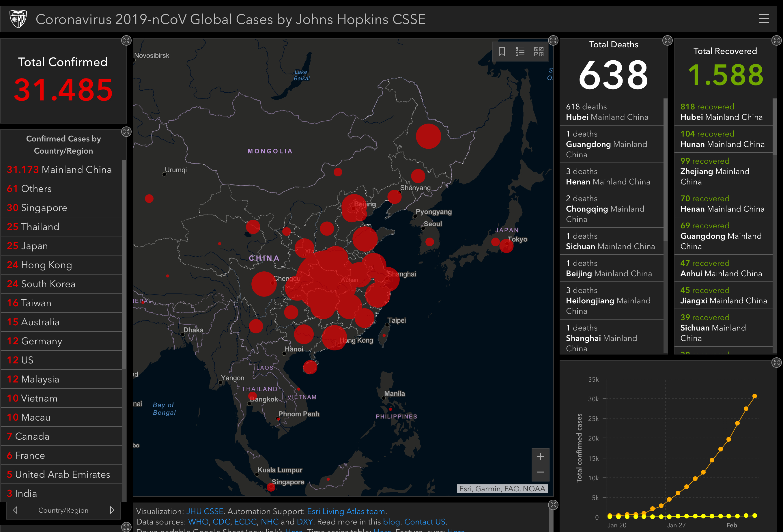The image size is (783, 532).
Task: Open the Esri Living Atlas team link
Action: [346, 511]
